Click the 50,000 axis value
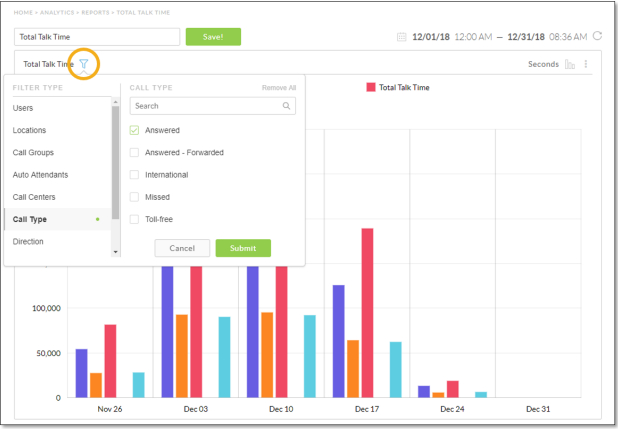Image resolution: width=618 pixels, height=429 pixels. [x=48, y=353]
